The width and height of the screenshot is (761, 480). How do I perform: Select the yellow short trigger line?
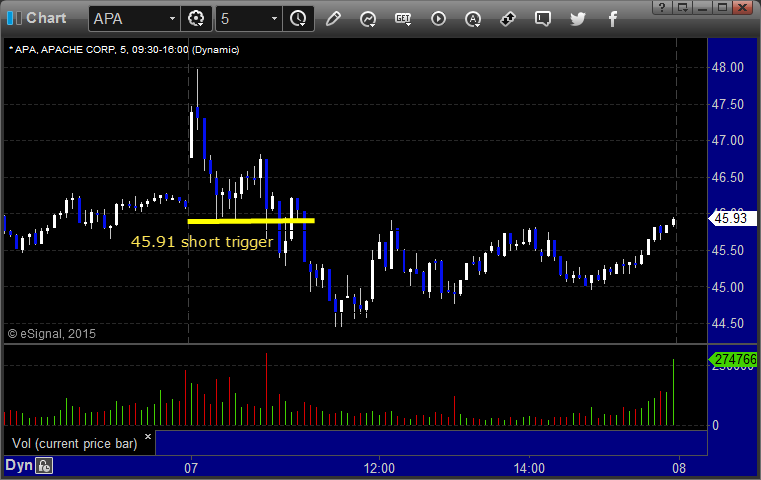[x=251, y=221]
